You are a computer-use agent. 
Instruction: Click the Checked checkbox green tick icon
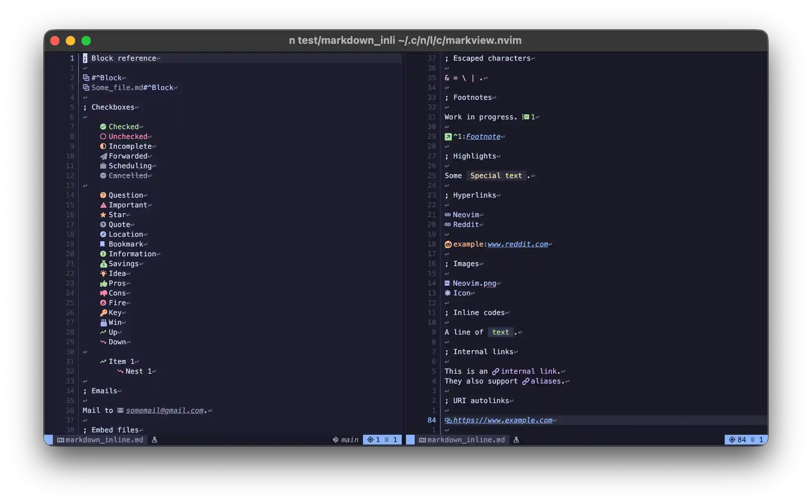[x=103, y=127]
